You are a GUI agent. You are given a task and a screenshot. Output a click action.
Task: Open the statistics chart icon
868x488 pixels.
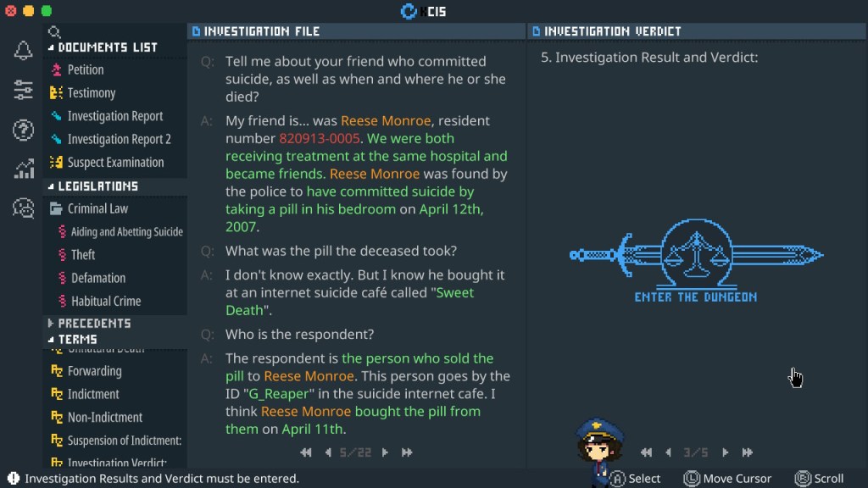pyautogui.click(x=23, y=169)
